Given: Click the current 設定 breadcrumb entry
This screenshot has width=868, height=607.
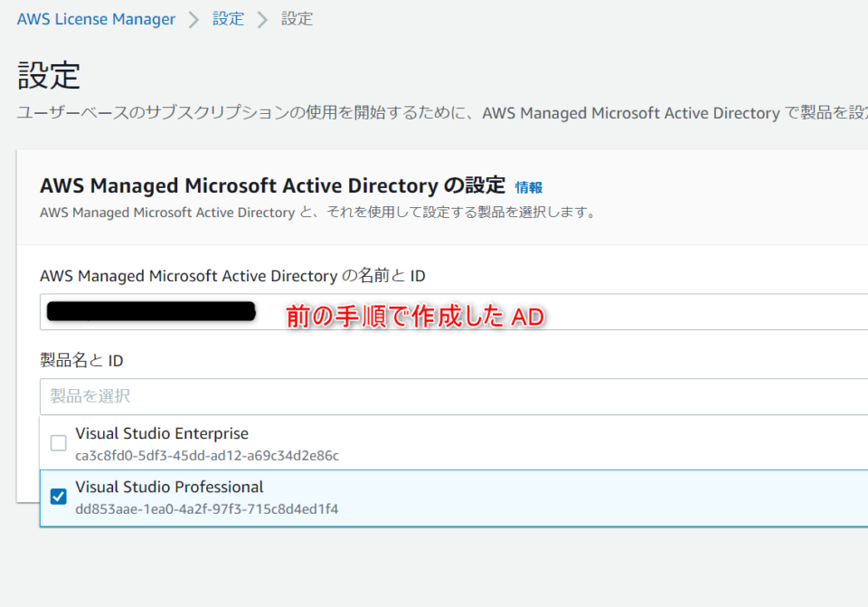Looking at the screenshot, I should point(297,18).
